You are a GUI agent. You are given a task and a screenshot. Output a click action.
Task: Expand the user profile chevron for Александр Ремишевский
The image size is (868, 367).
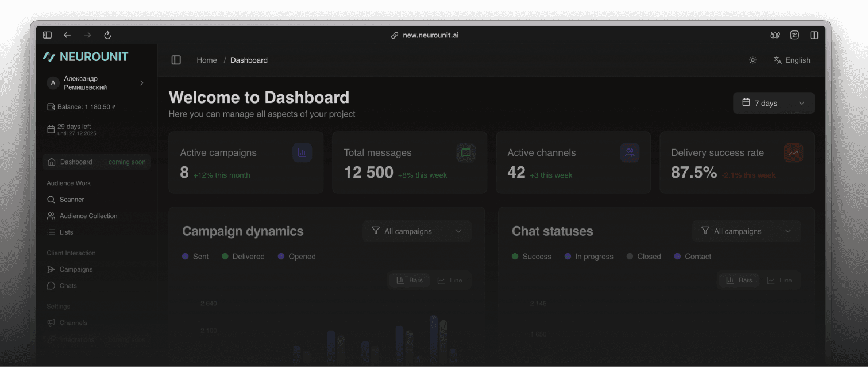pyautogui.click(x=141, y=82)
